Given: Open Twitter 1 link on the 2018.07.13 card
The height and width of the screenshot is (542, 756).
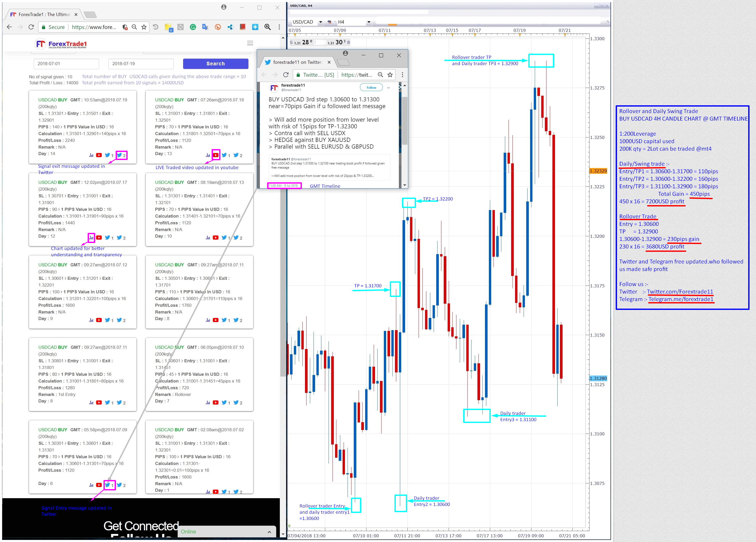Looking at the screenshot, I should click(x=226, y=238).
